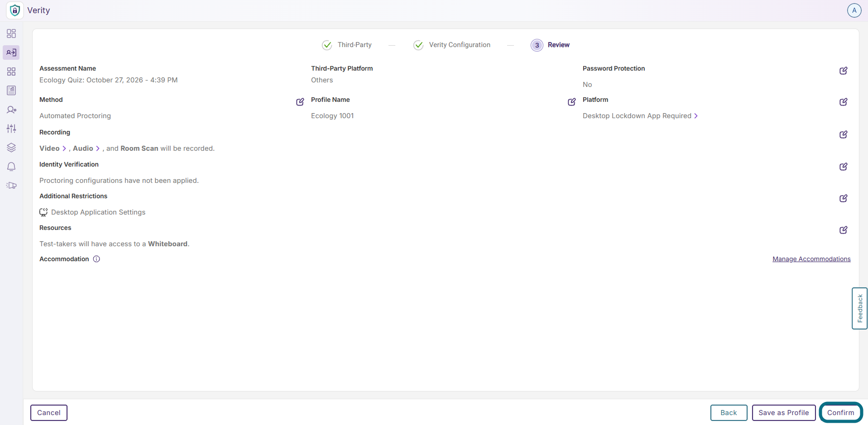
Task: Open the stacked layers sidebar icon
Action: tap(11, 148)
